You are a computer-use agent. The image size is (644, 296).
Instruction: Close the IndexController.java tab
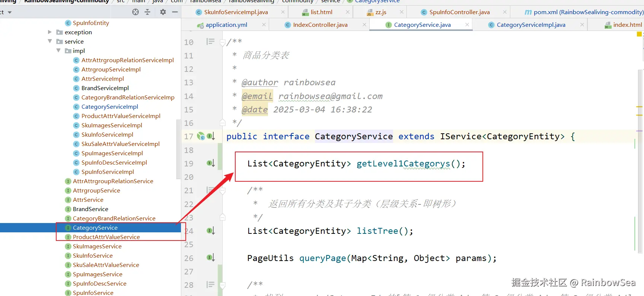(x=364, y=25)
